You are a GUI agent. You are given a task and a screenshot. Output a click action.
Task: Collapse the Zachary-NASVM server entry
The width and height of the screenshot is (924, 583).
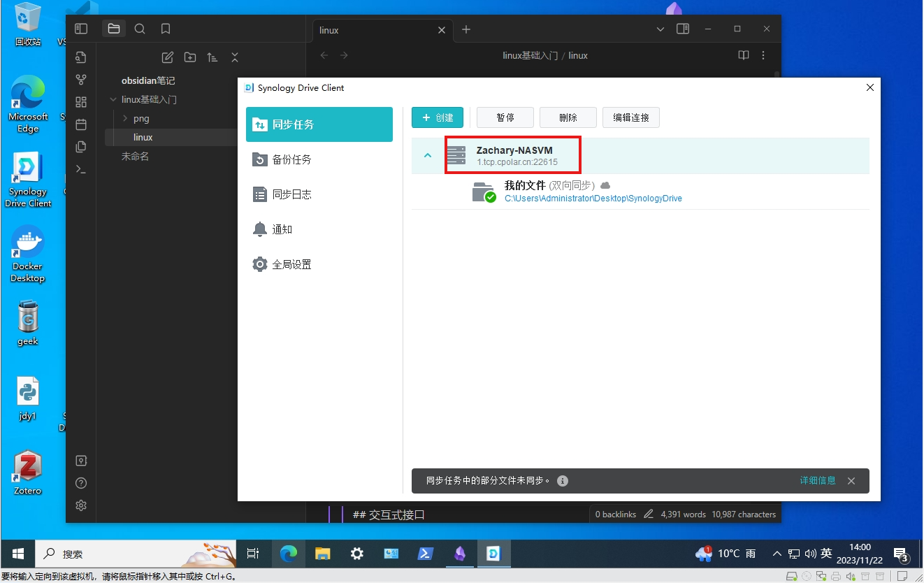pos(428,155)
